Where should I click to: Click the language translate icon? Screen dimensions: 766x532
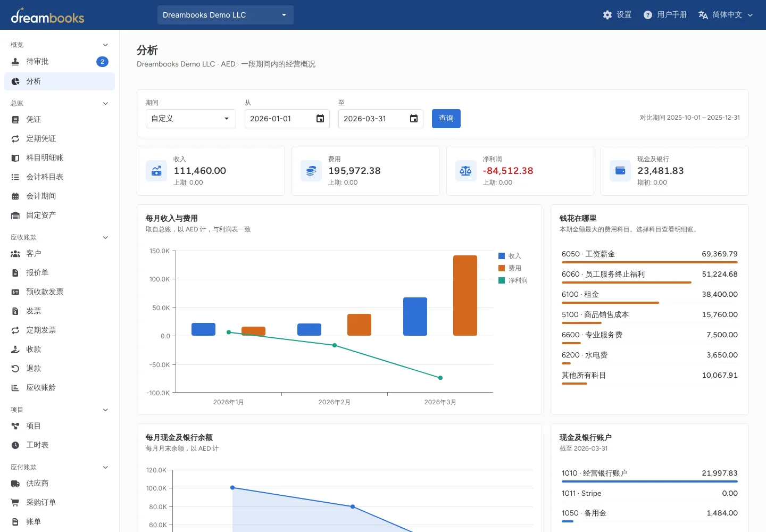(703, 15)
